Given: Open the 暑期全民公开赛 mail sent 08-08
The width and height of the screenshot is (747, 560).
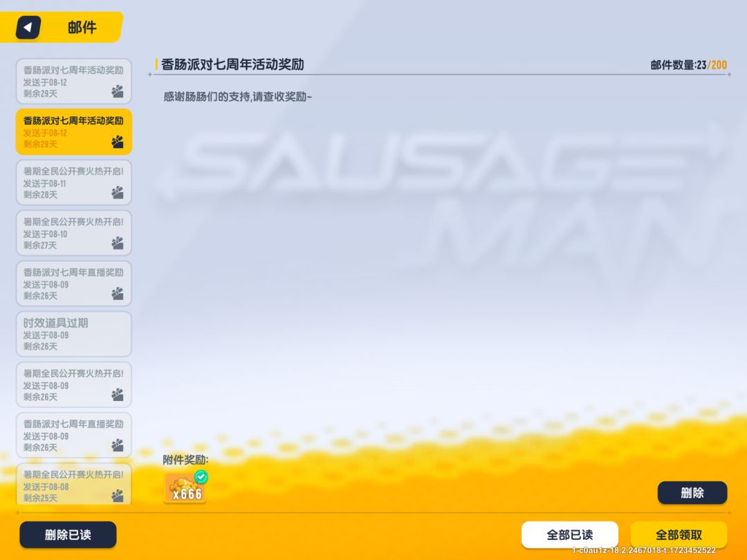Looking at the screenshot, I should pos(74,484).
